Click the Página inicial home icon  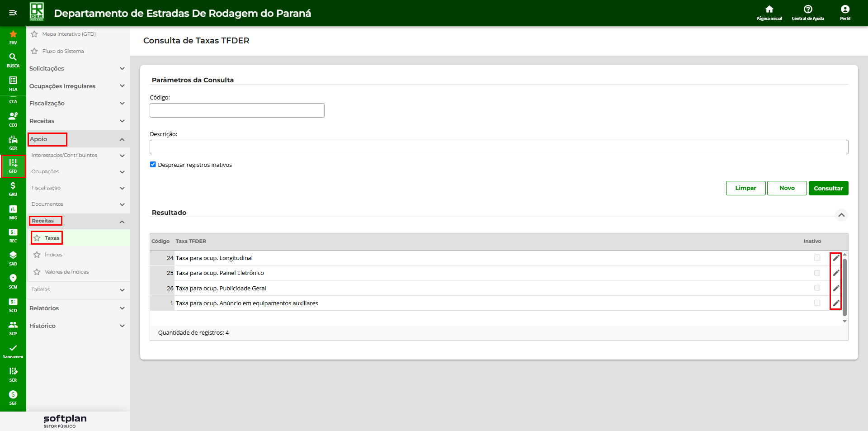769,12
